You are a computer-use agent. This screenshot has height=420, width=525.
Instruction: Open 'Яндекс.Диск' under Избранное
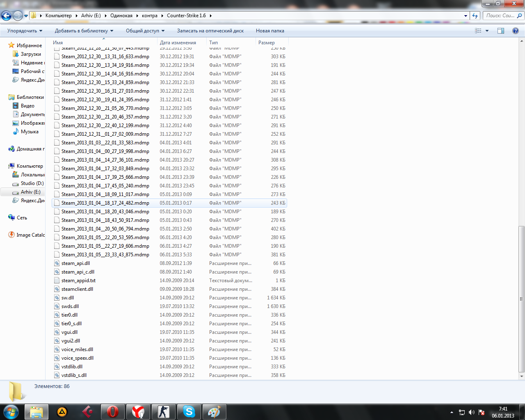(x=32, y=80)
